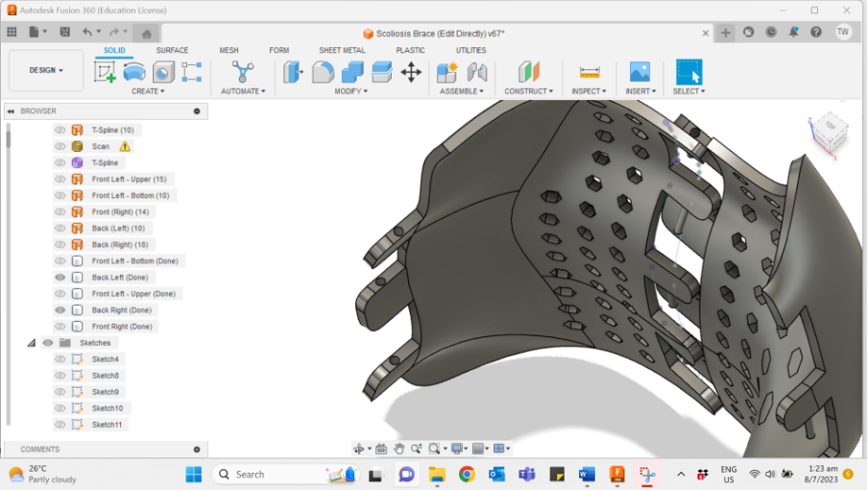Select the Measure tool under Inspect
Screen dimensions: 868x490
[x=589, y=72]
